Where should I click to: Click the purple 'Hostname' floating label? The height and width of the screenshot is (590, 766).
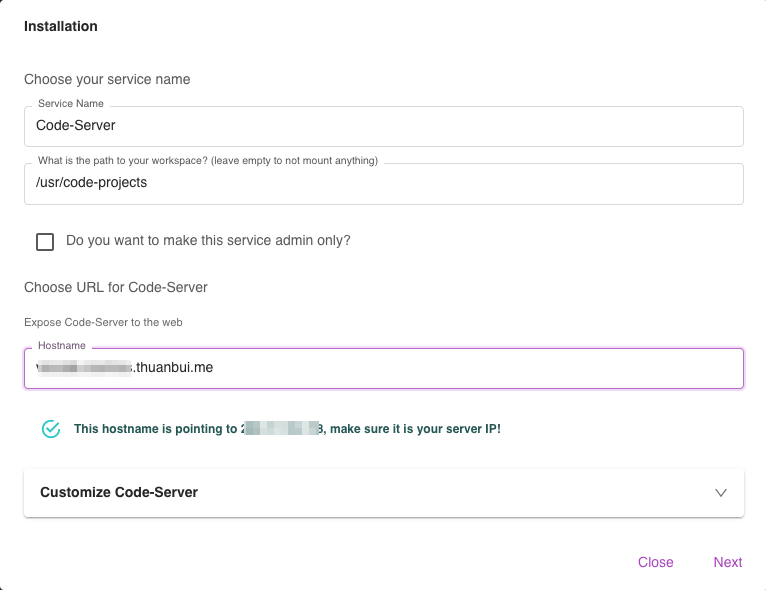tap(62, 346)
